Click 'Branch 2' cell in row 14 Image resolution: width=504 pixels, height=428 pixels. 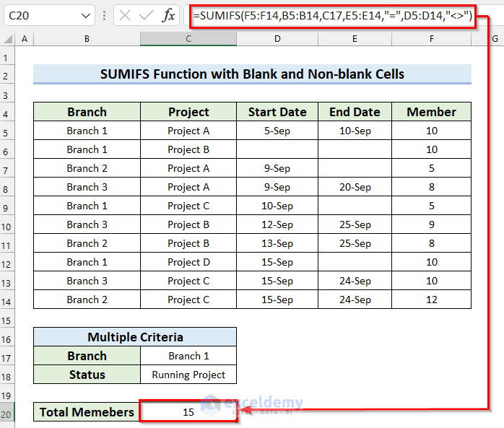pyautogui.click(x=87, y=300)
